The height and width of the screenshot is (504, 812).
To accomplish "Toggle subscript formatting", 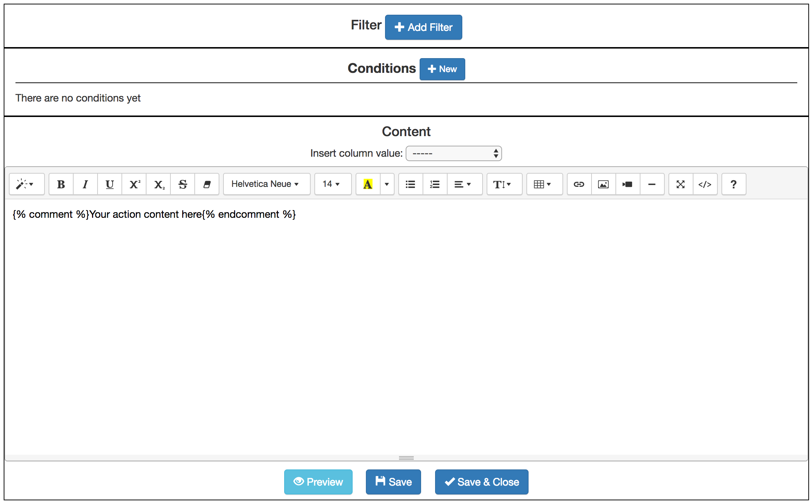I will pyautogui.click(x=158, y=184).
